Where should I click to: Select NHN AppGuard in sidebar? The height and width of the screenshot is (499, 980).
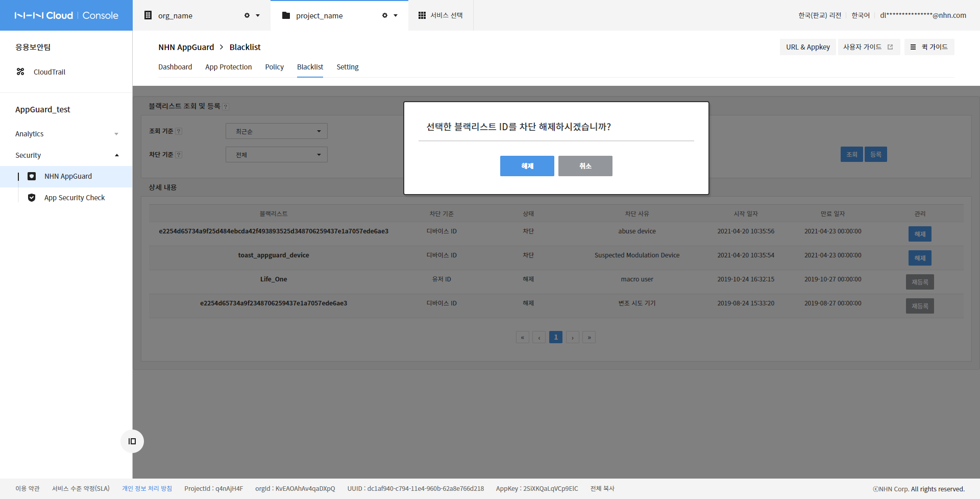point(68,176)
